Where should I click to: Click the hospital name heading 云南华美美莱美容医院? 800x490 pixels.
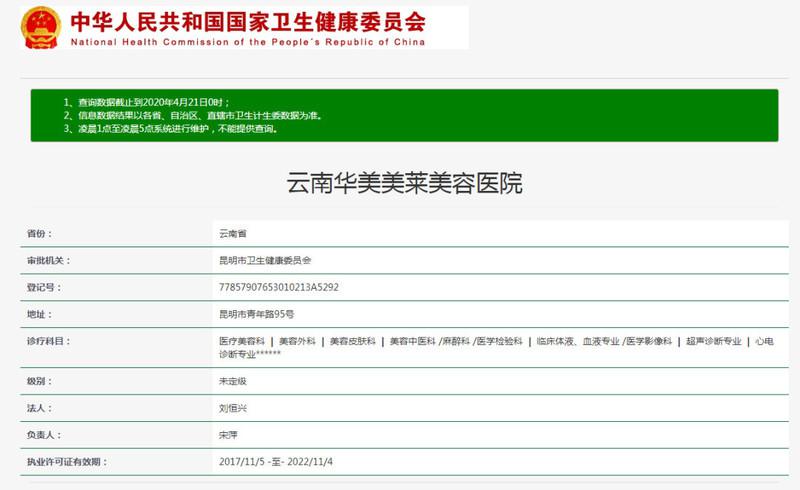coord(404,184)
